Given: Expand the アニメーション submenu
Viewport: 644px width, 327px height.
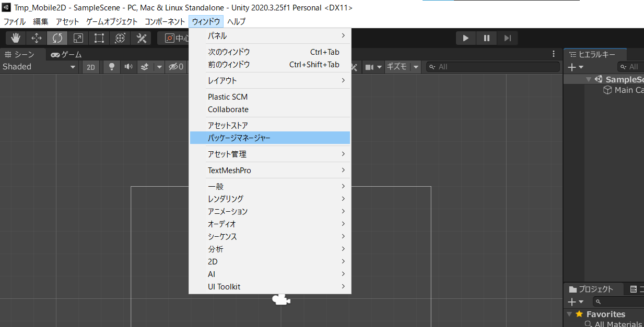Looking at the screenshot, I should coord(270,211).
